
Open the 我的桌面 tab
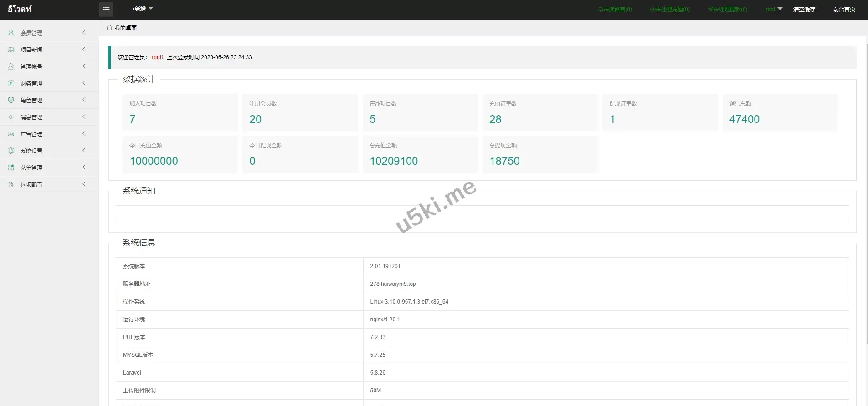[x=122, y=28]
